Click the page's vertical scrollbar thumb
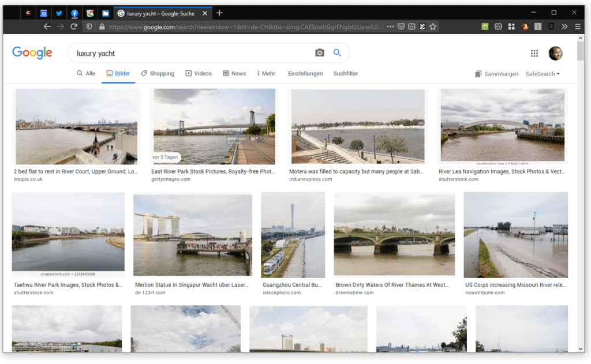Viewport: 591px width, 364px height. coord(581,51)
